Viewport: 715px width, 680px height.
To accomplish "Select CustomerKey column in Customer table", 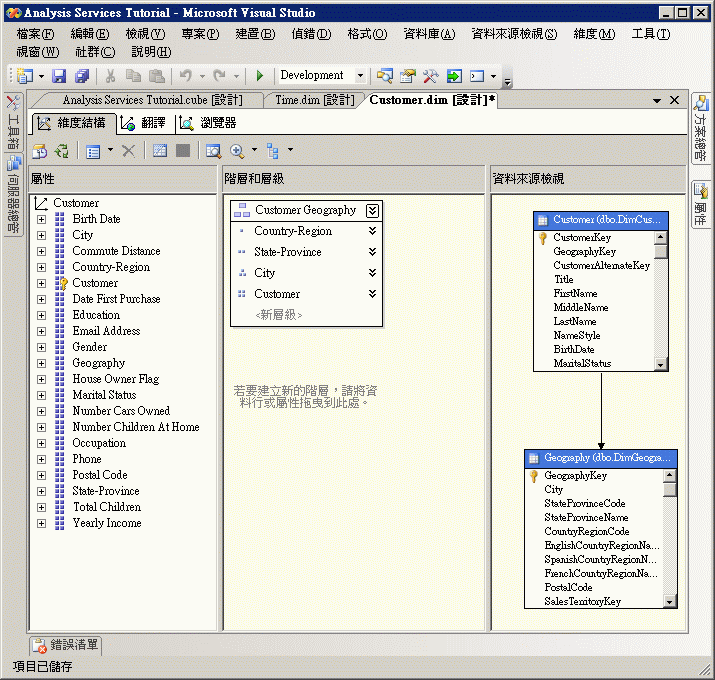I will (582, 238).
